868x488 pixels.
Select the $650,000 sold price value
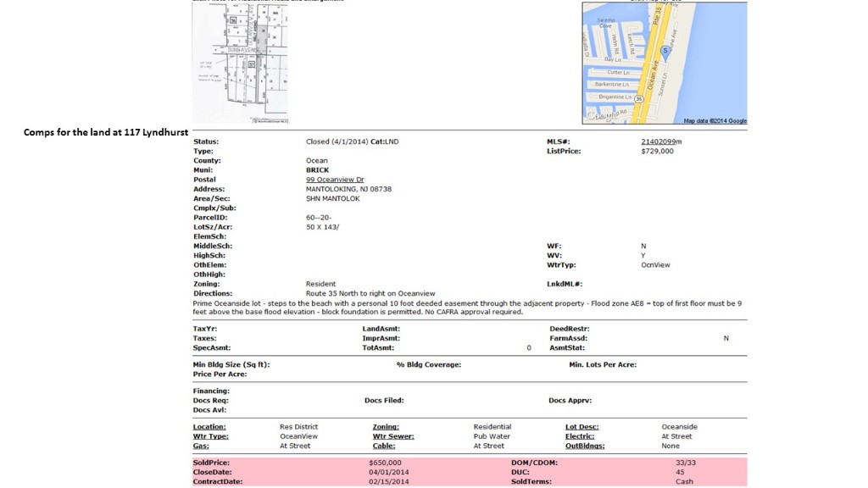(385, 463)
